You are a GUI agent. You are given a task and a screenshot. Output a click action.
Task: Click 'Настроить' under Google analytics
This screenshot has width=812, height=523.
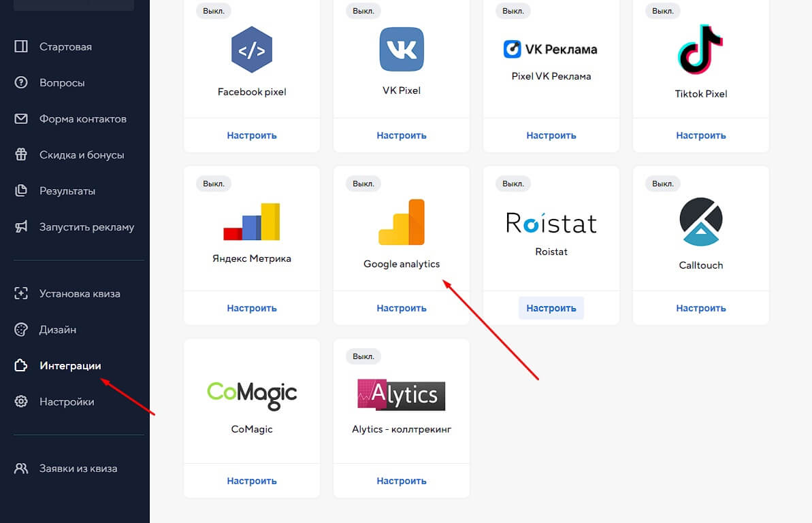pos(402,308)
